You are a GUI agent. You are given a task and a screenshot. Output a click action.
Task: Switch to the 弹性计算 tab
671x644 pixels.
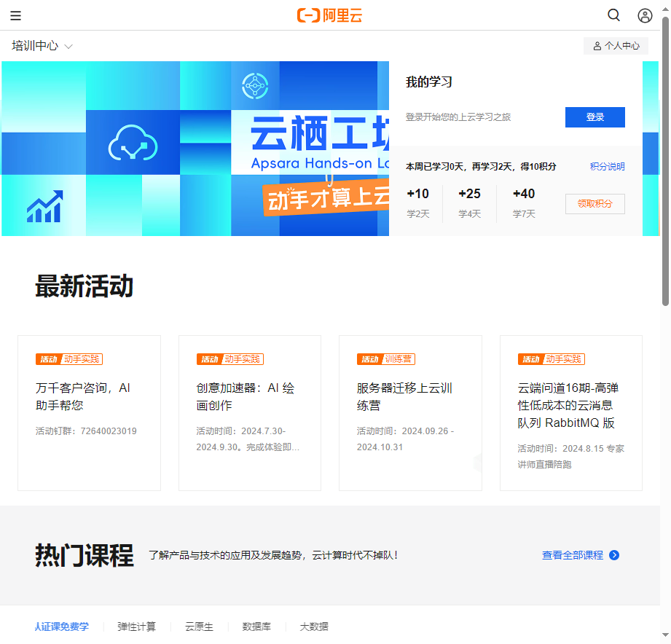136,627
